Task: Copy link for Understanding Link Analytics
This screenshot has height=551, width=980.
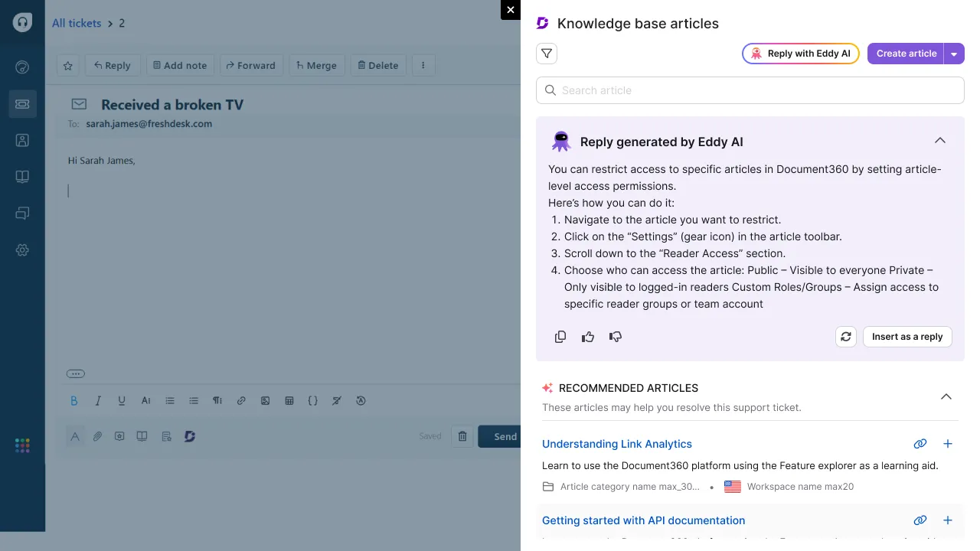Action: coord(920,444)
